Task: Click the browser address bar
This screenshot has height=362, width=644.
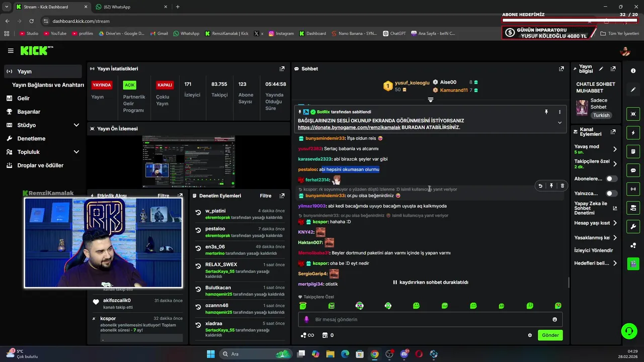Action: [x=272, y=21]
